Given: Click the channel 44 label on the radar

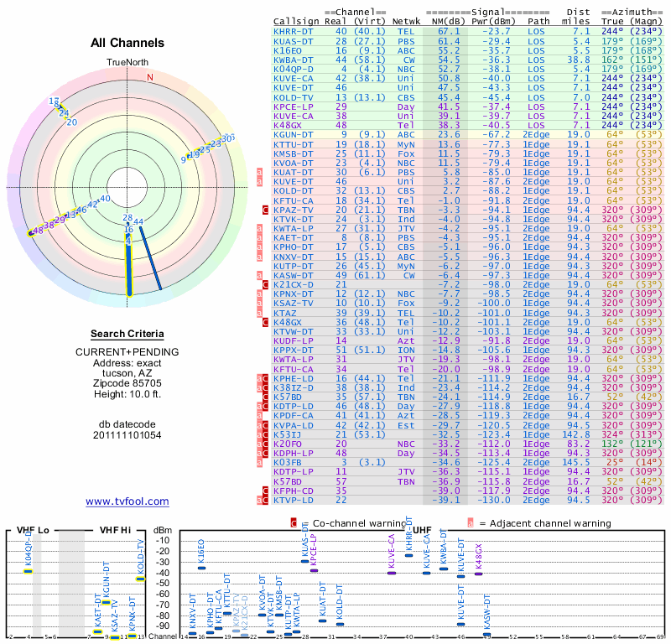Looking at the screenshot, I should click(x=138, y=221).
